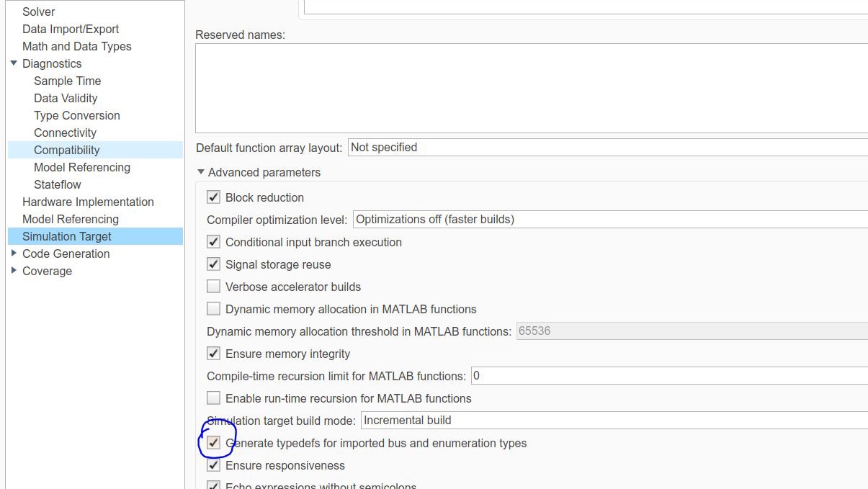Open Data Validity diagnostics
868x489 pixels.
[x=66, y=98]
